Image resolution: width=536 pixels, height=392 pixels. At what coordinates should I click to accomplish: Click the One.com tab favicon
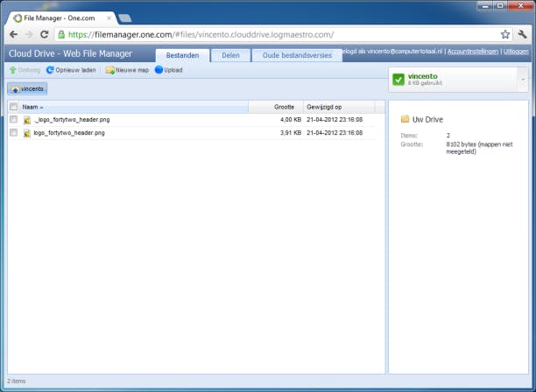(x=18, y=18)
